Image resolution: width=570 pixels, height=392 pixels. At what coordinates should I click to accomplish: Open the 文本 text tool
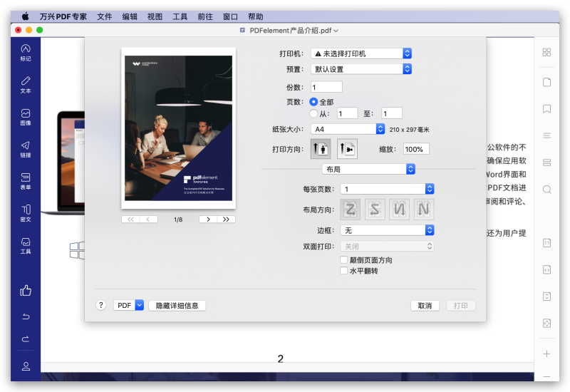[26, 84]
